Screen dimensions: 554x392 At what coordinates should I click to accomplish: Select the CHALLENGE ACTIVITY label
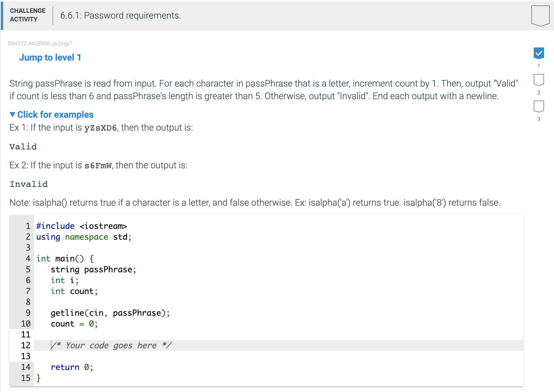(x=27, y=15)
